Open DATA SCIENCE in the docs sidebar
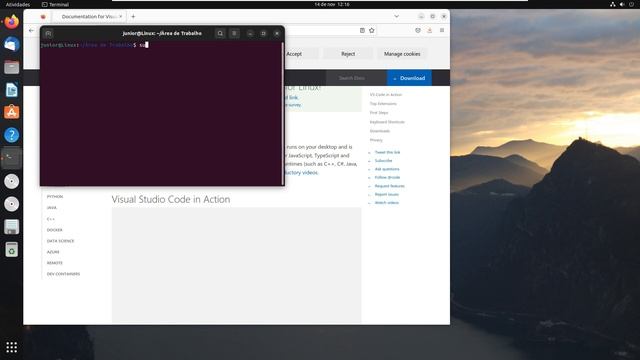This screenshot has height=360, width=640. 60,241
